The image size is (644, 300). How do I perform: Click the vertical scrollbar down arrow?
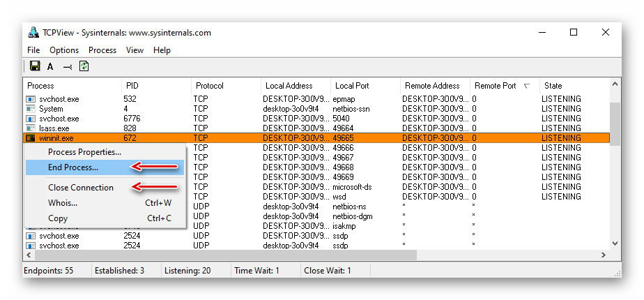(x=615, y=243)
